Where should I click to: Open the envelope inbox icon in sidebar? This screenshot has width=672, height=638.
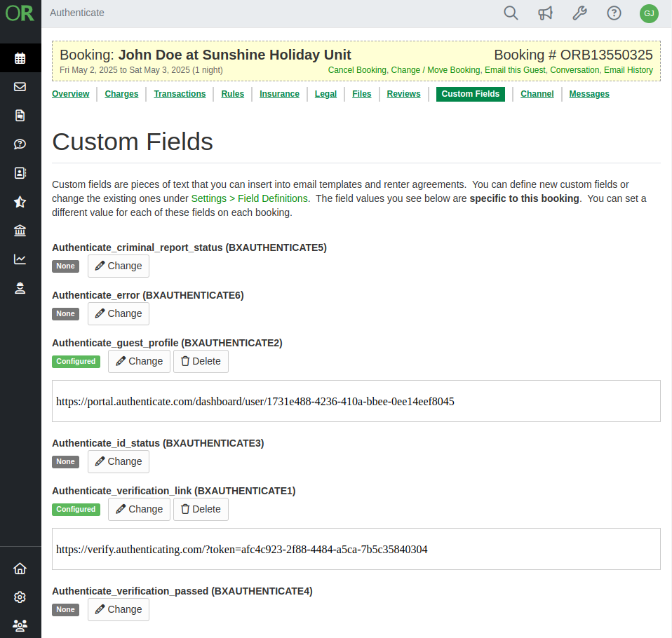coord(20,87)
